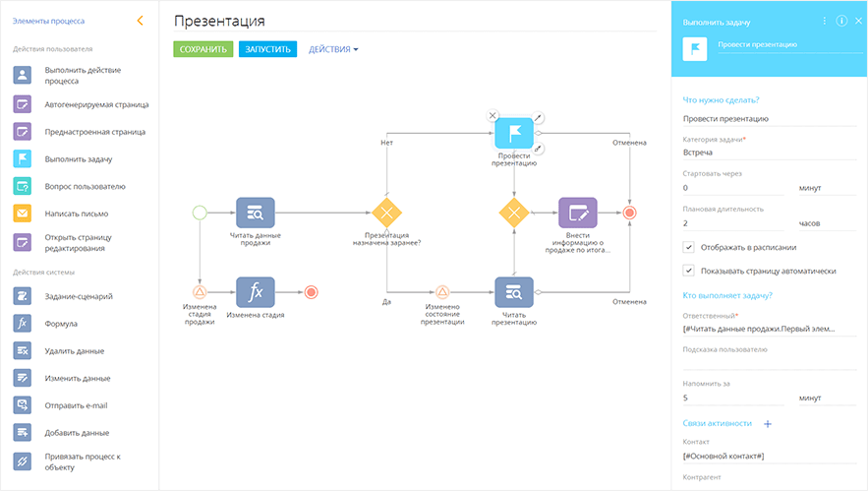868x491 pixels.
Task: Select 'Удалить данные' element icon
Action: pos(23,351)
